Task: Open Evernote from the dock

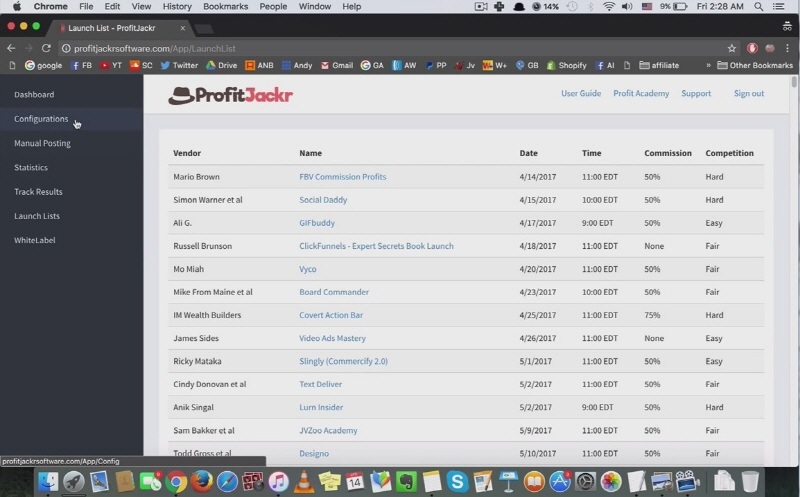Action: (406, 481)
